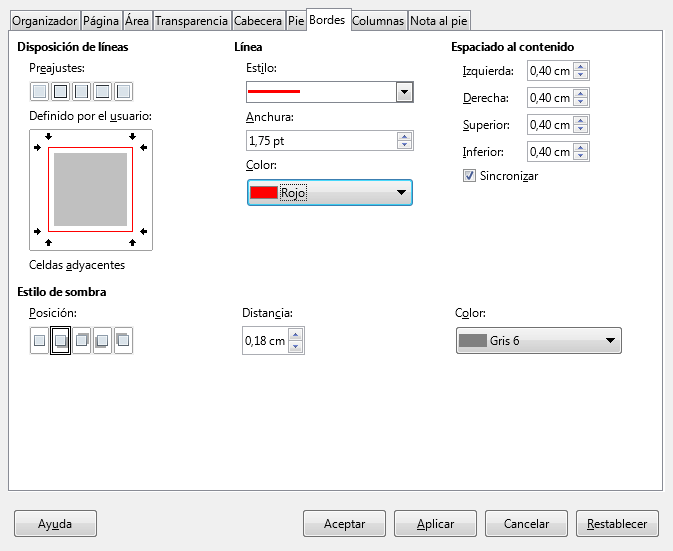
Task: Open the Nota al pie tab
Action: tap(438, 20)
